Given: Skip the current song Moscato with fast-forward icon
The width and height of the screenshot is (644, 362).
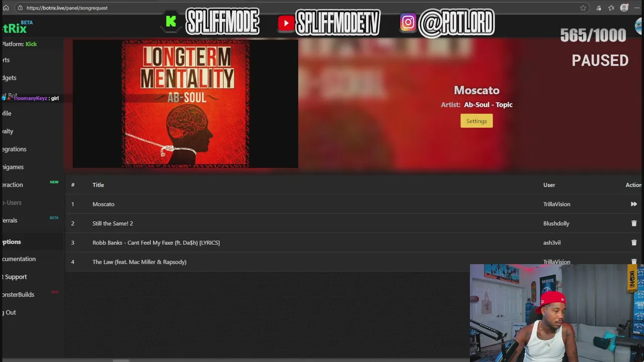Looking at the screenshot, I should pos(633,204).
